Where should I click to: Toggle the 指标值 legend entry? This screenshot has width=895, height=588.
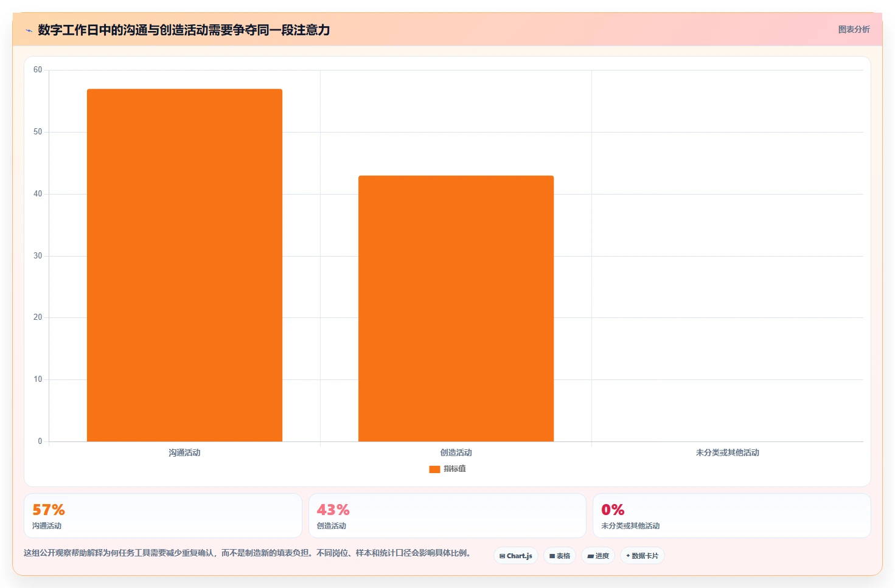(x=448, y=469)
